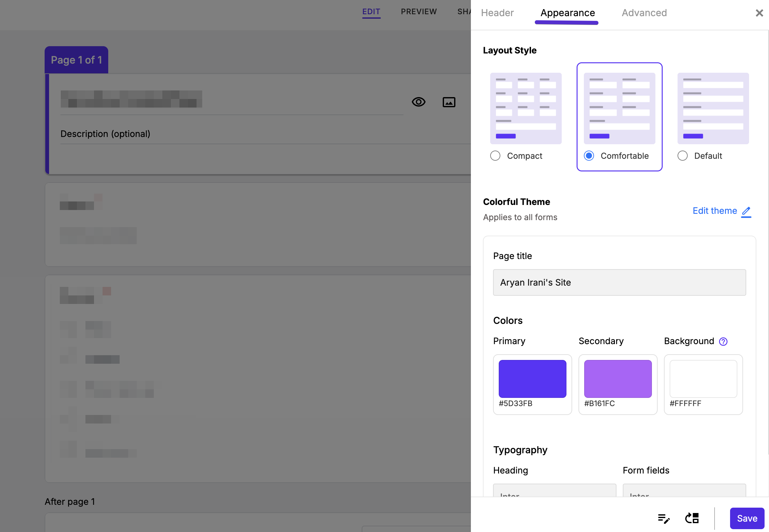Viewport: 769px width, 532px height.
Task: Select the Default layout radio button
Action: (683, 156)
